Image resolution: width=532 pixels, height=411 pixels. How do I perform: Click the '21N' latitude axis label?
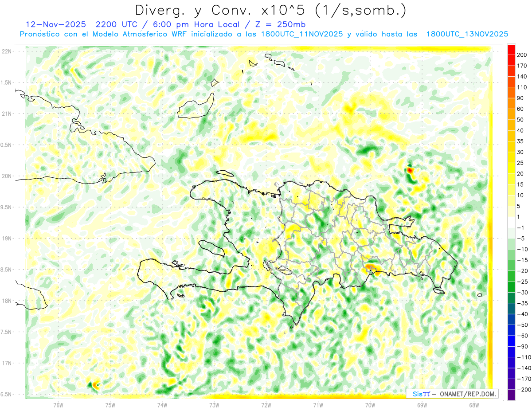(7, 114)
